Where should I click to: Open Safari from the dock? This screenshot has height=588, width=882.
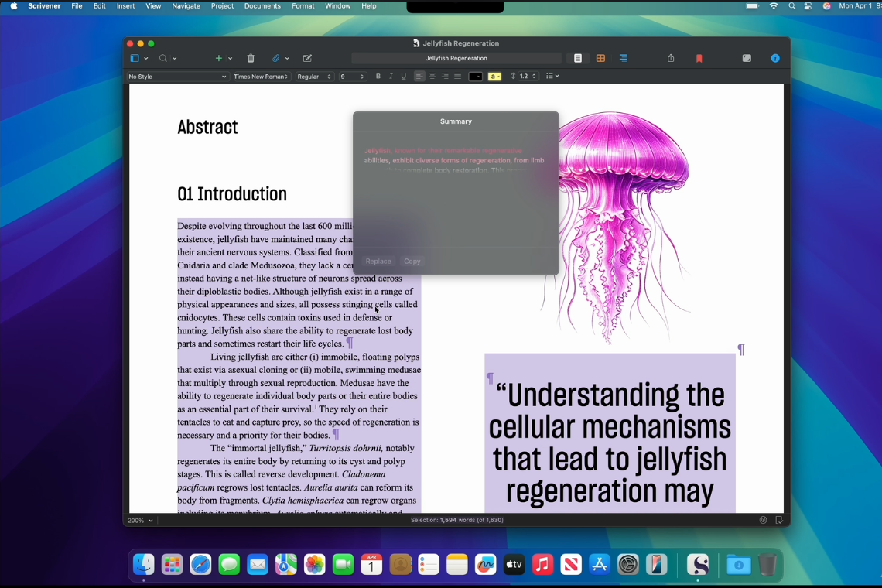(x=201, y=564)
